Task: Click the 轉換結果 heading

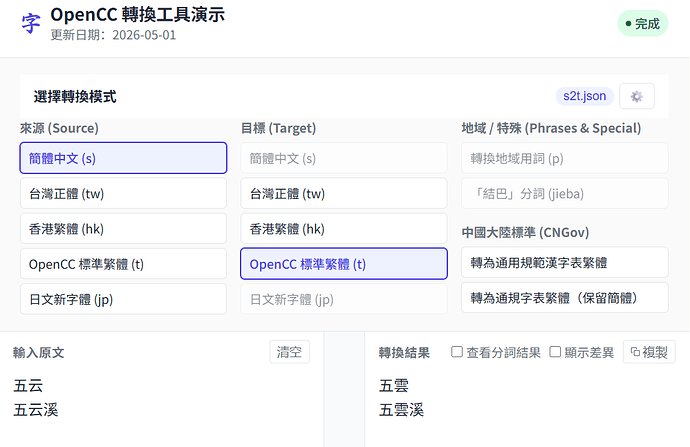Action: point(404,352)
